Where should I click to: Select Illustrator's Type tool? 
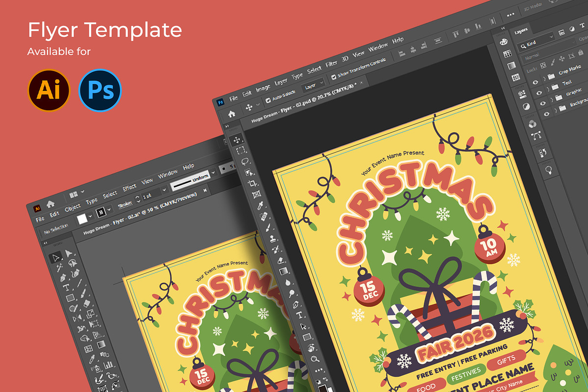(66, 288)
